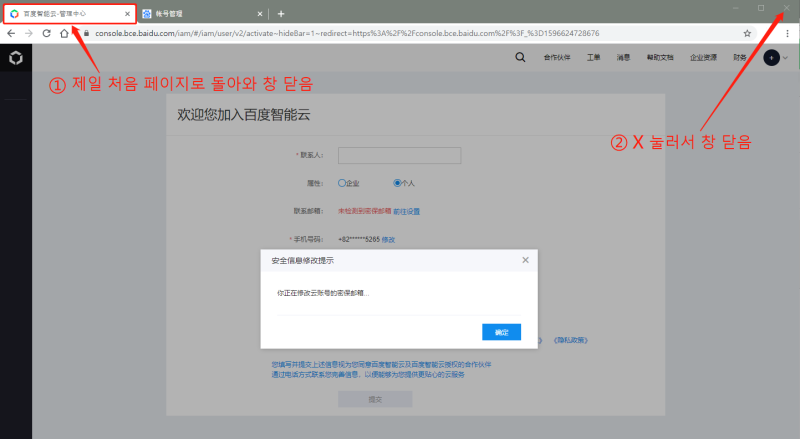Click the 提交 submit button
Image resolution: width=800 pixels, height=439 pixels.
tap(375, 399)
